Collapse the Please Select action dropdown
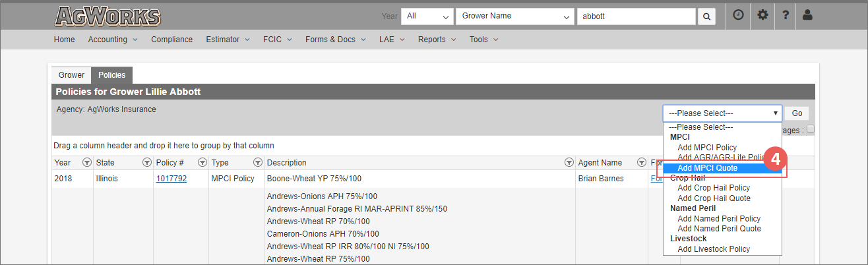Viewport: 868px width, 265px height. tap(722, 113)
